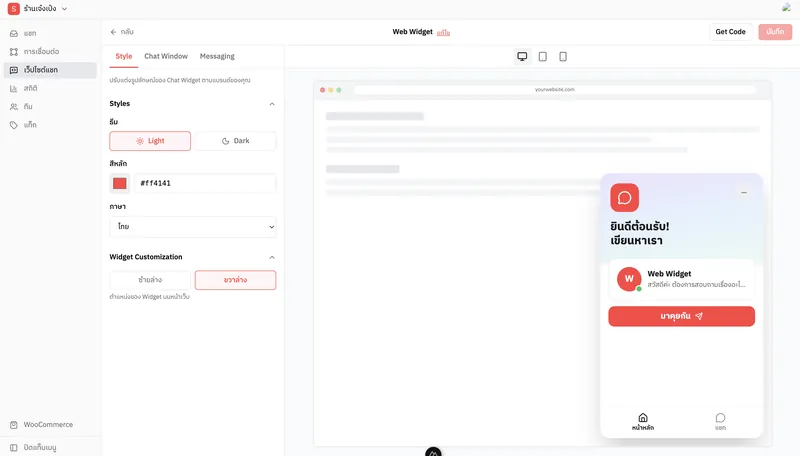Click the edit link beside Web Widget
The image size is (800, 456).
pyautogui.click(x=443, y=33)
